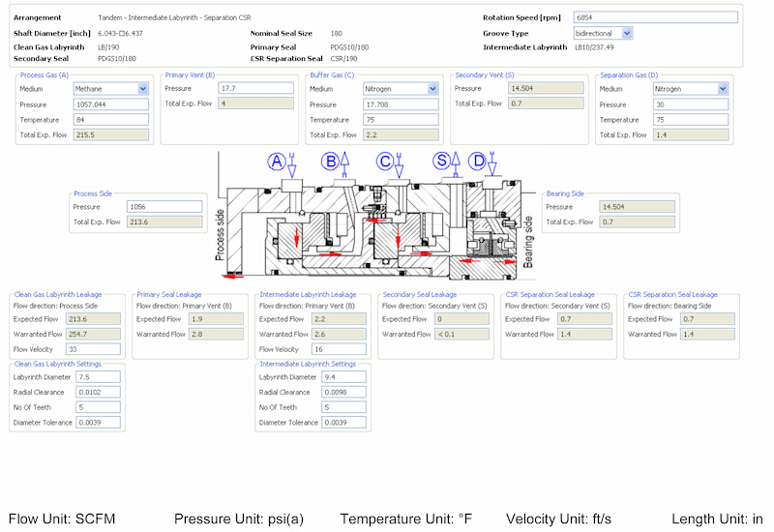Click the circled C port marker in diagram
Screen dimensions: 774x532
pos(385,162)
